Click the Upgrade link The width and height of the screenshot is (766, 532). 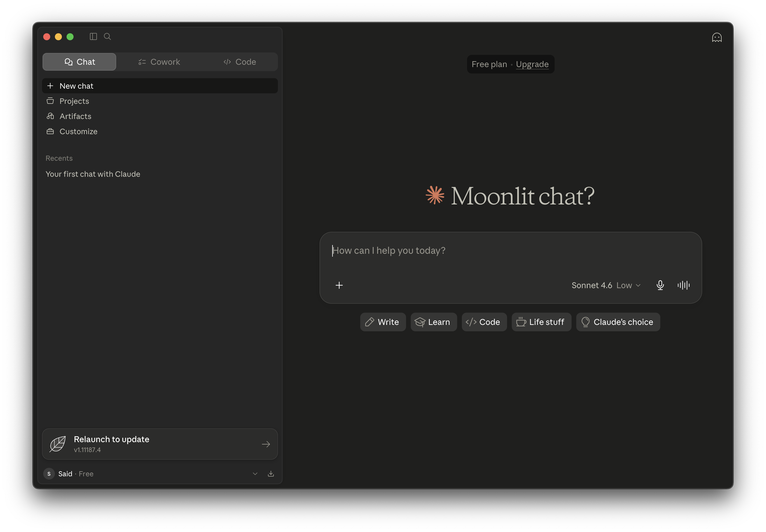click(532, 64)
